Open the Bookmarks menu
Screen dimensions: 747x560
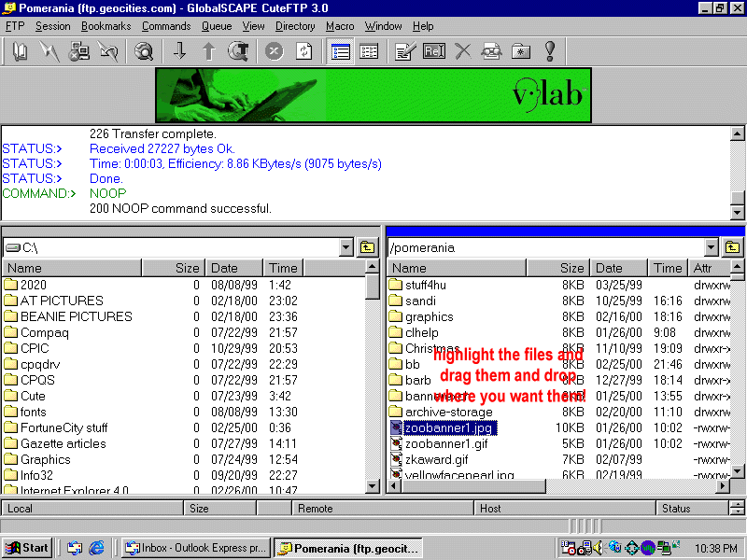pos(106,26)
